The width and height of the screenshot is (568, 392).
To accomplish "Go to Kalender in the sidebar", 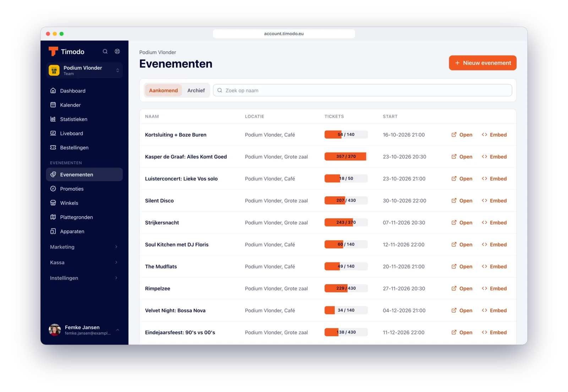I will [84, 105].
